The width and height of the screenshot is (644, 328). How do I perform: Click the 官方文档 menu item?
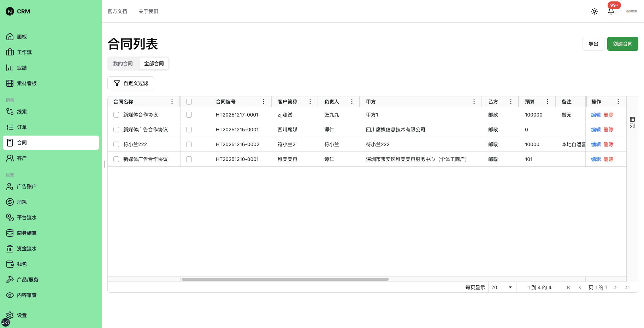point(117,11)
